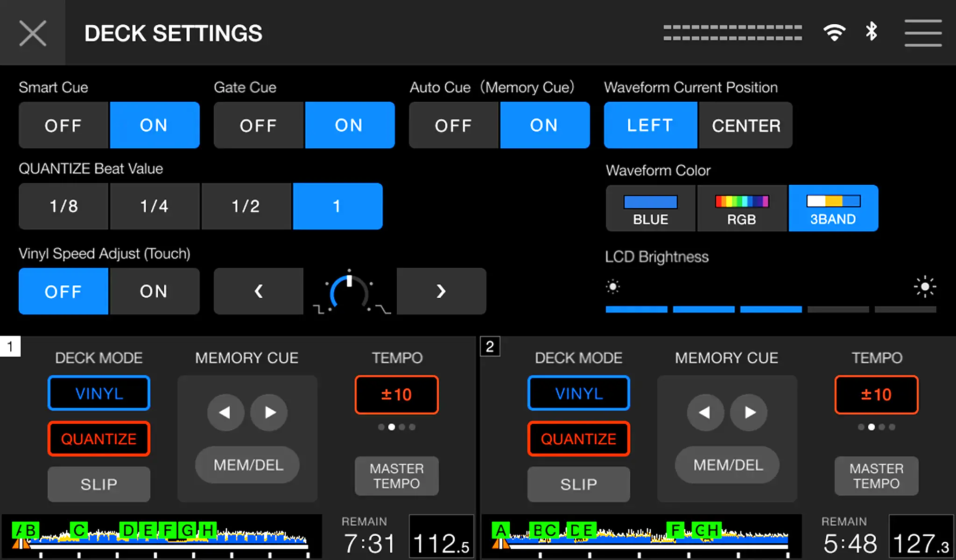956x560 pixels.
Task: Set waveform current position to LEFT
Action: [650, 125]
